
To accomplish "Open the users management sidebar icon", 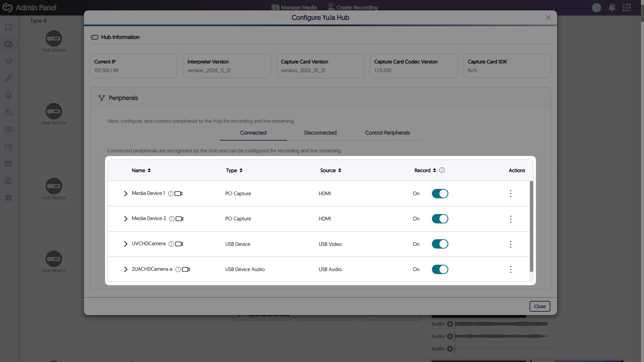I will click(9, 61).
